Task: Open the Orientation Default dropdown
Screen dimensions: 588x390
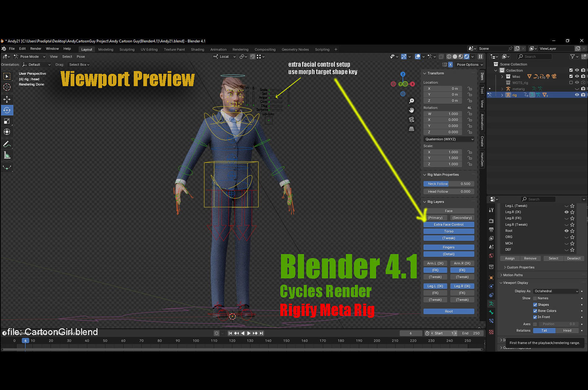Action: (x=36, y=65)
